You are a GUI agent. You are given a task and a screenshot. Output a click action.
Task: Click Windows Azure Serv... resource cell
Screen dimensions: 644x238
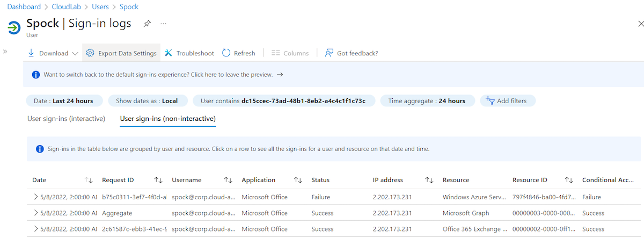(x=474, y=197)
